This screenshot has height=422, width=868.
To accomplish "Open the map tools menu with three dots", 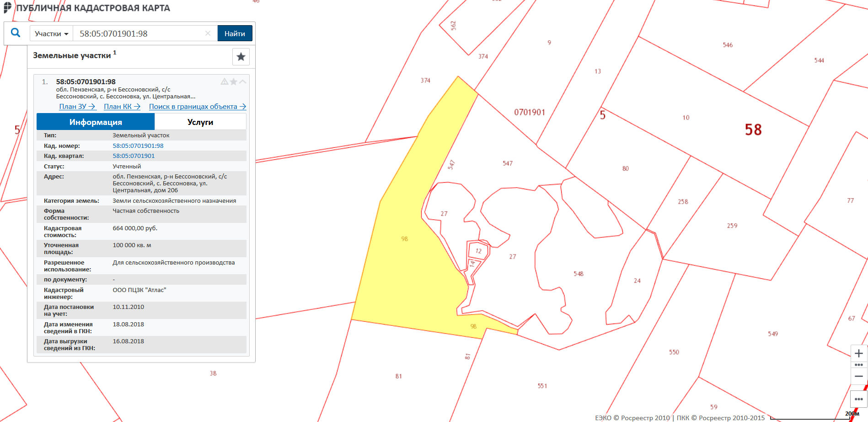I will point(859,399).
